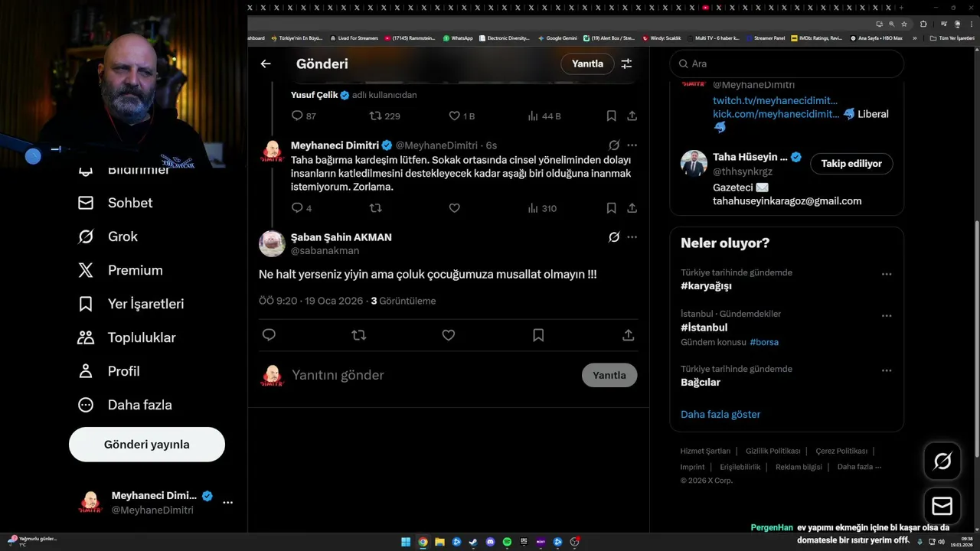Open the Hizmet Şartları footer link
The height and width of the screenshot is (551, 980).
tap(705, 451)
